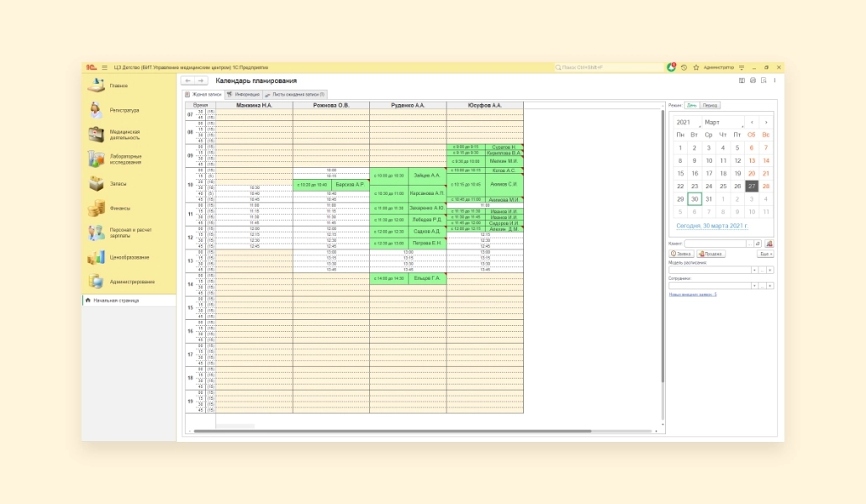Switch to the Информация tab

tap(244, 95)
